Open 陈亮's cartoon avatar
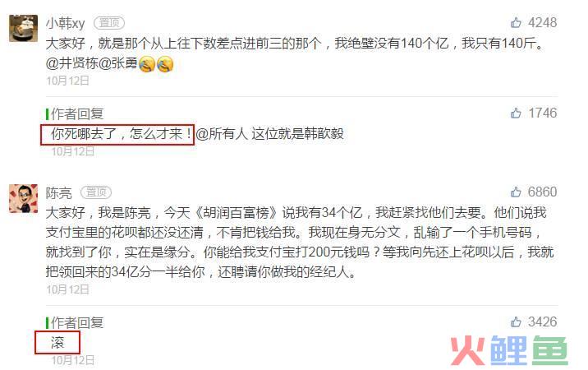The height and width of the screenshot is (370, 588). (x=23, y=198)
